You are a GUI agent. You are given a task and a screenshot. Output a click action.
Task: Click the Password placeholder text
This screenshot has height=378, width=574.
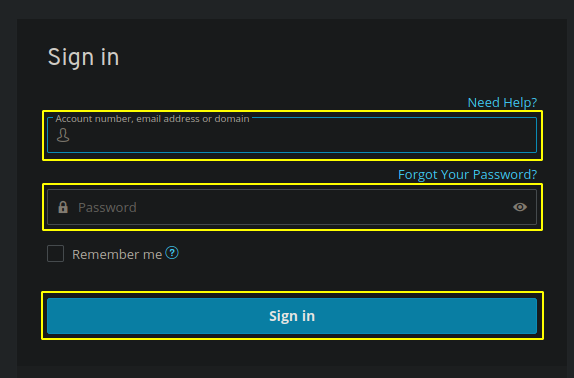[107, 207]
